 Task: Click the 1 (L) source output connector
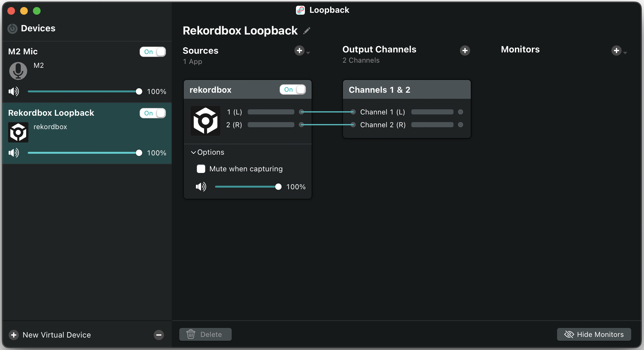coord(301,112)
